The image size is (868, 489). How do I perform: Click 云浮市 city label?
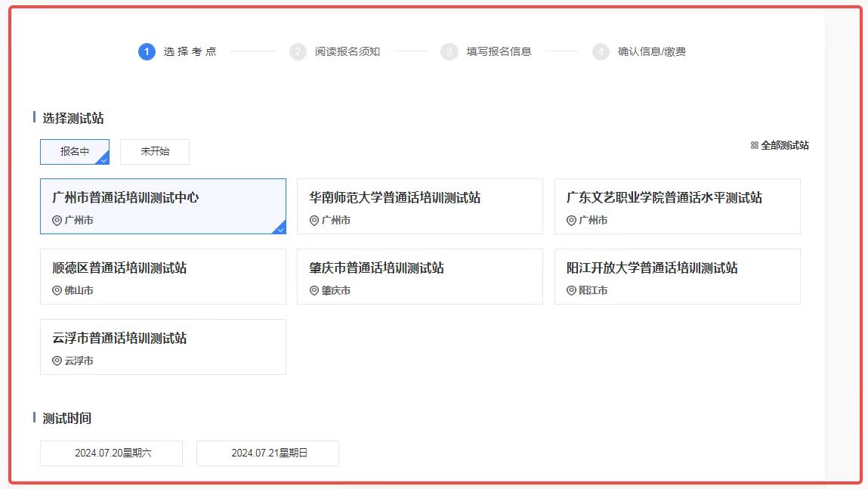(x=79, y=361)
